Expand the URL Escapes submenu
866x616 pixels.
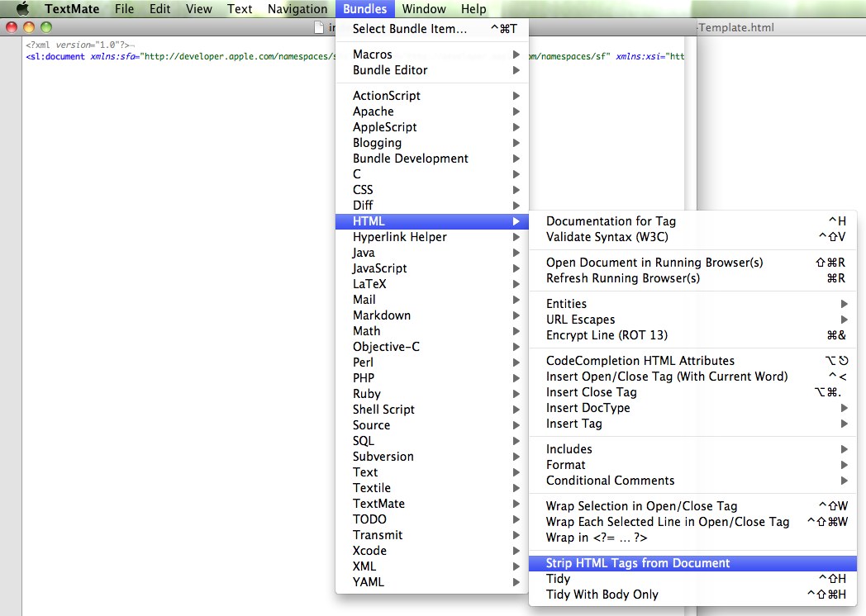pyautogui.click(x=692, y=320)
